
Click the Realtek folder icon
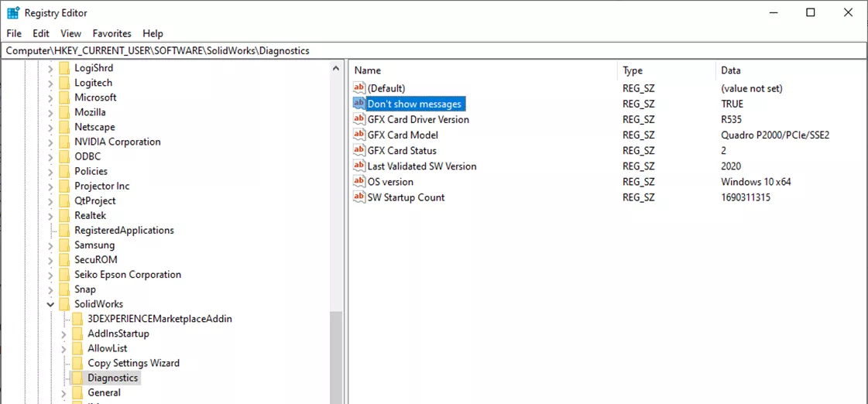tap(65, 216)
